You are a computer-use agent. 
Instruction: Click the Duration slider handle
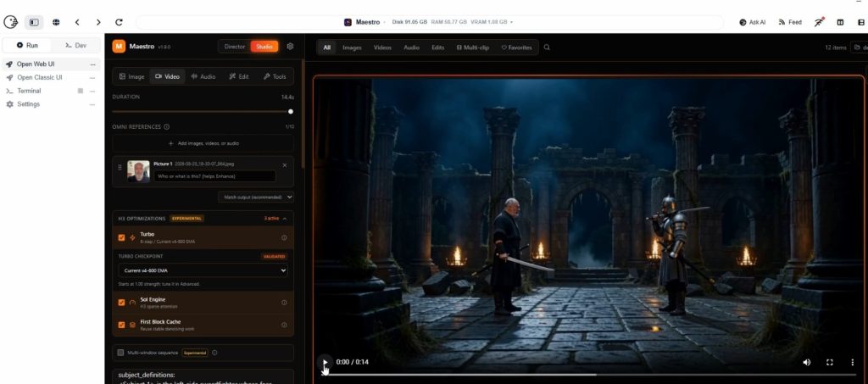291,111
